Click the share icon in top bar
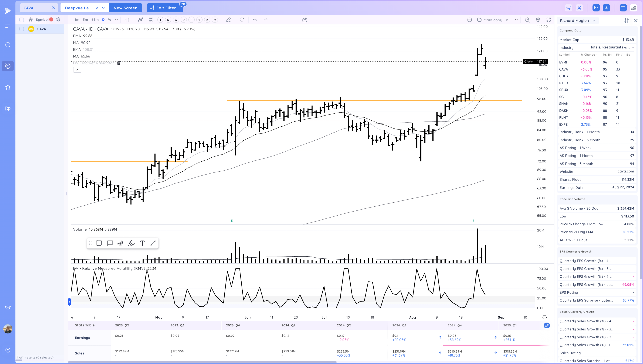 [568, 8]
